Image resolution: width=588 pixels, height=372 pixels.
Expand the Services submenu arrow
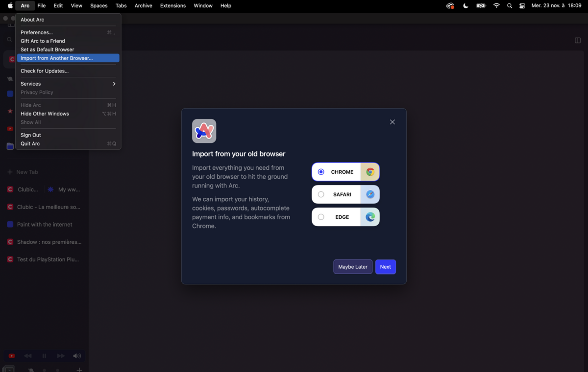(x=114, y=84)
